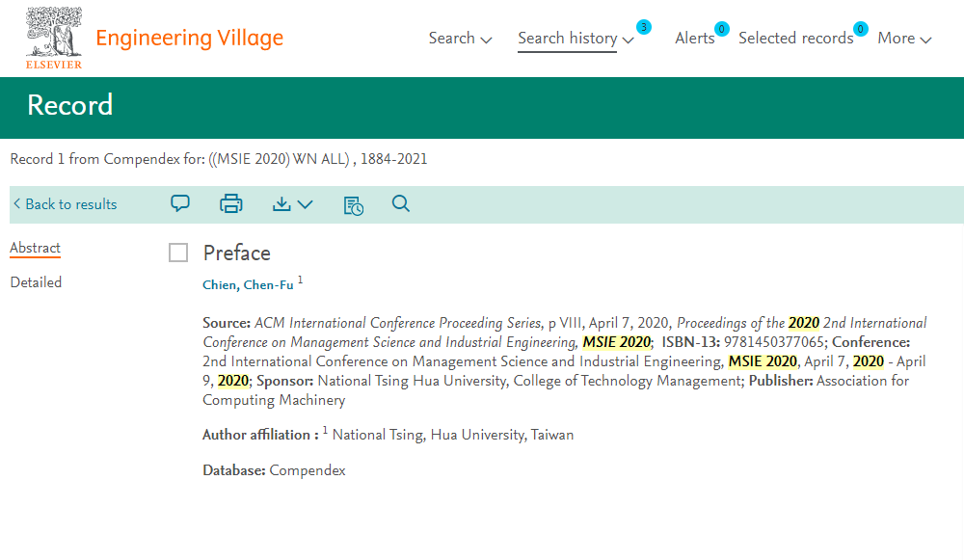Switch to the Detailed view tab
The height and width of the screenshot is (560, 964).
pos(36,282)
